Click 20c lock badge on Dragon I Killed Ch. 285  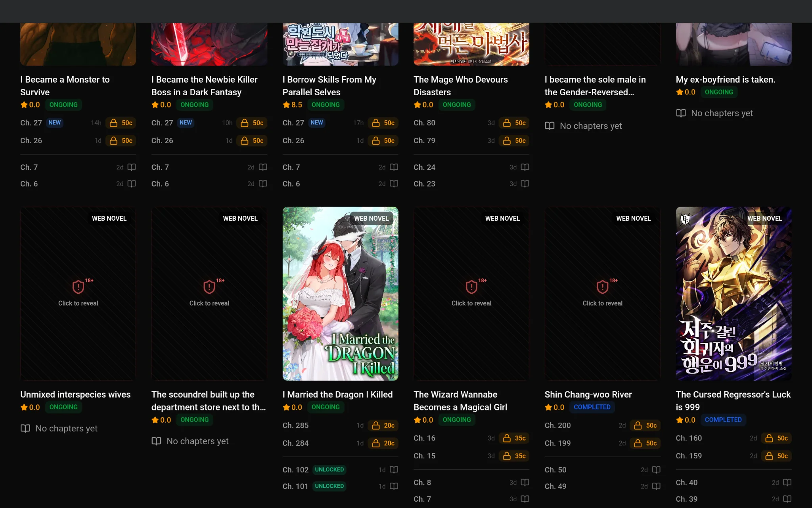pos(383,425)
